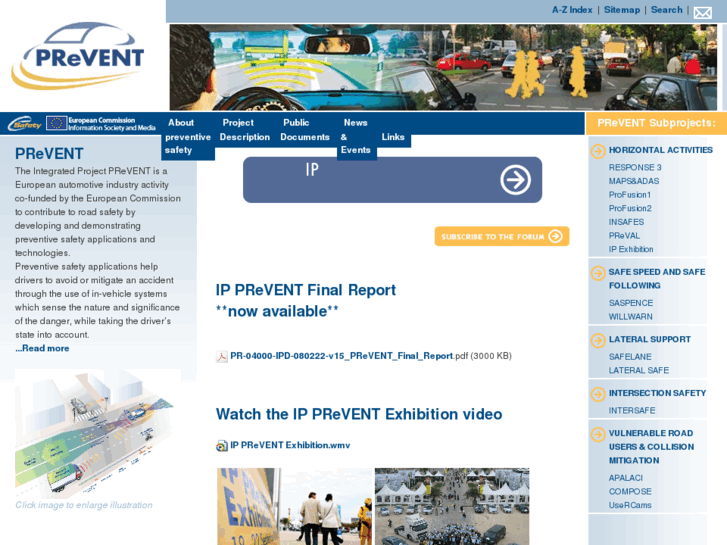
Task: Click arrow icon next to Safe Speed heading
Action: point(598,273)
